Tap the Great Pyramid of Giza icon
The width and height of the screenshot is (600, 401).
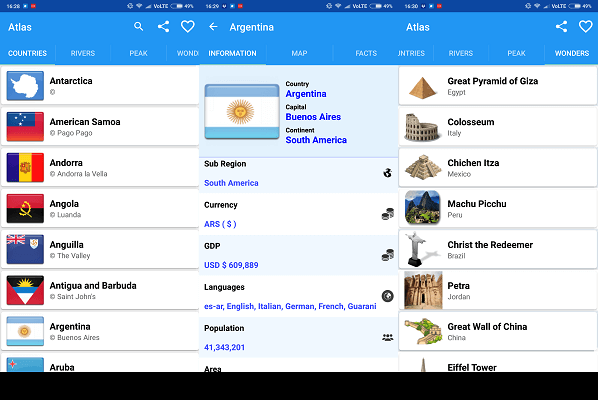coord(423,88)
